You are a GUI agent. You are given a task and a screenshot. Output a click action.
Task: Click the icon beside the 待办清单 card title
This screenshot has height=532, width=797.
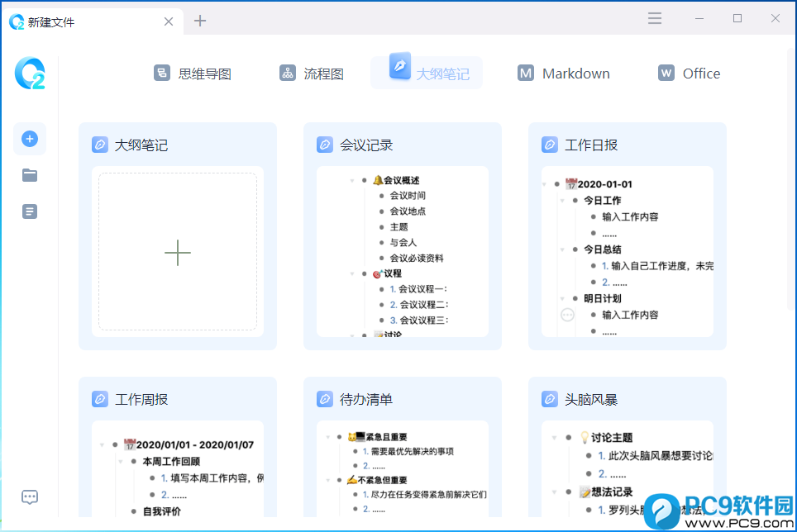325,399
